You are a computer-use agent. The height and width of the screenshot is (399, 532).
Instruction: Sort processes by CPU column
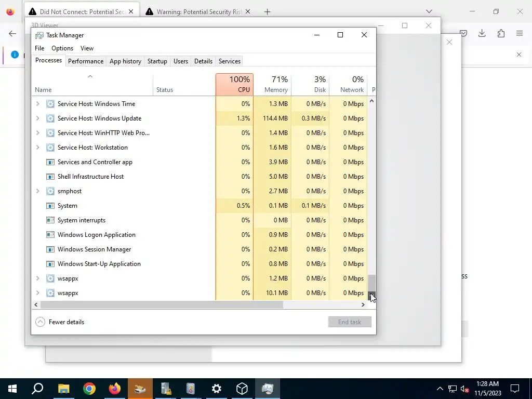pyautogui.click(x=234, y=85)
